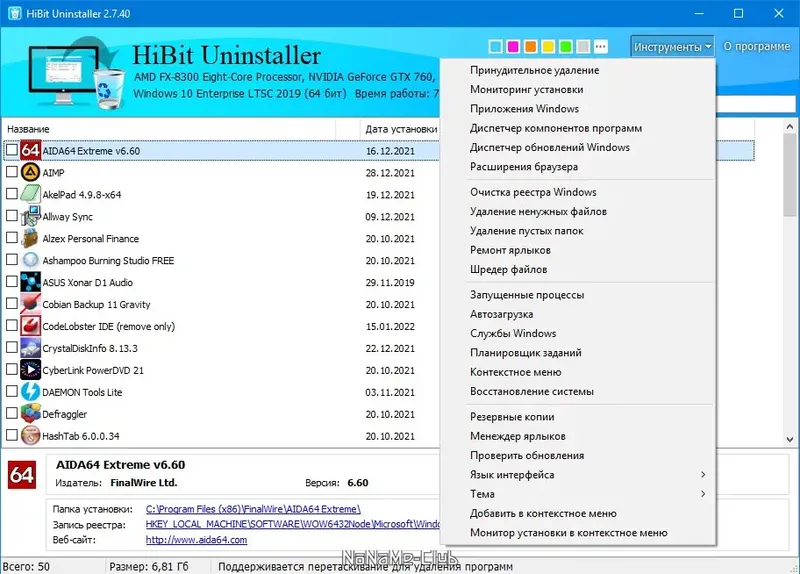Click the О программе button
This screenshot has width=800, height=574.
pos(757,46)
